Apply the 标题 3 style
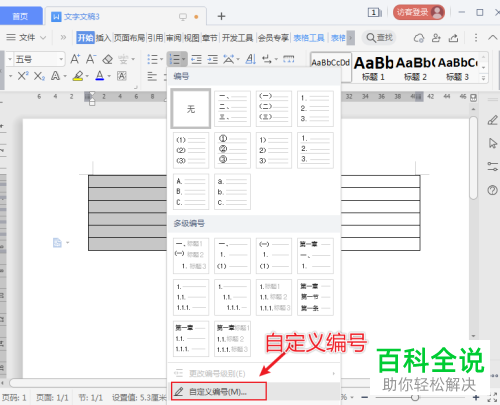 (x=457, y=68)
